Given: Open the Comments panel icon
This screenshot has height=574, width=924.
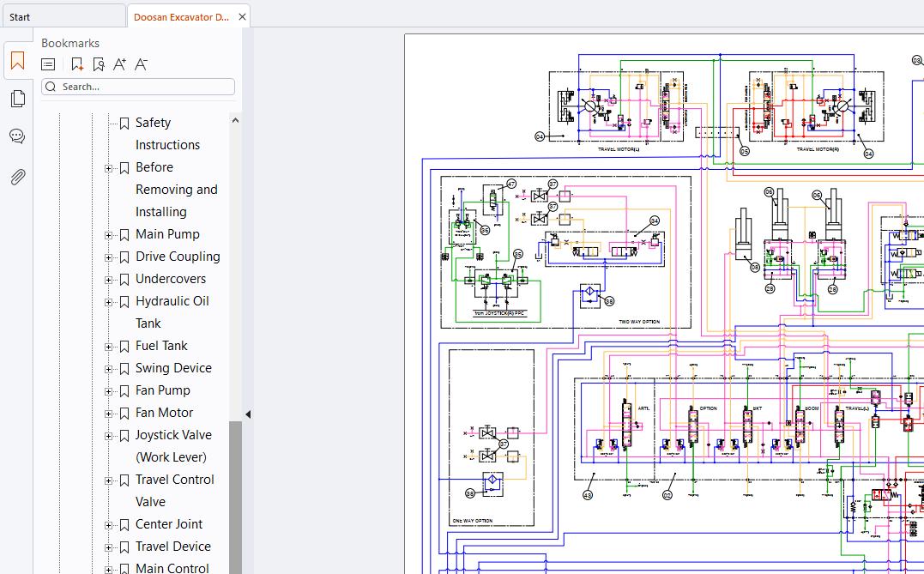Looking at the screenshot, I should 17,136.
